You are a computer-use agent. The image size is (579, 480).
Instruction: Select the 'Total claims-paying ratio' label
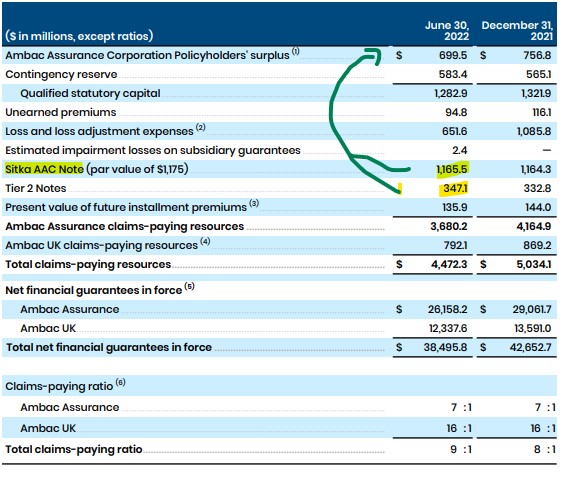(74, 449)
